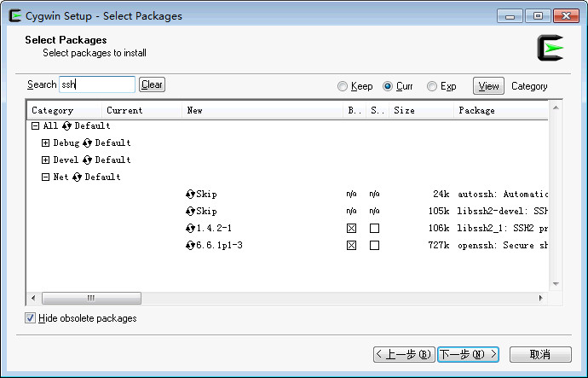Click the horizontal scrollbar thumb
This screenshot has width=588, height=378.
coord(91,299)
